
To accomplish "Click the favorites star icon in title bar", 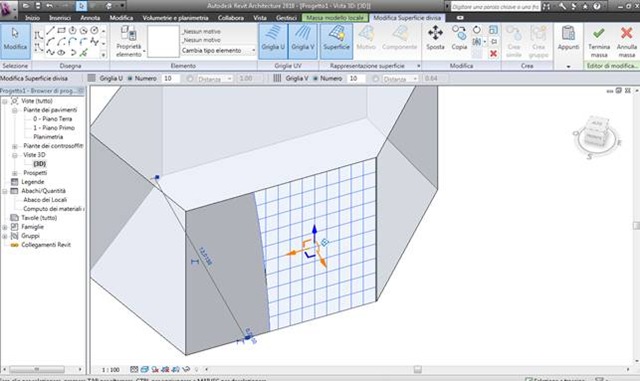I will pyautogui.click(x=585, y=6).
